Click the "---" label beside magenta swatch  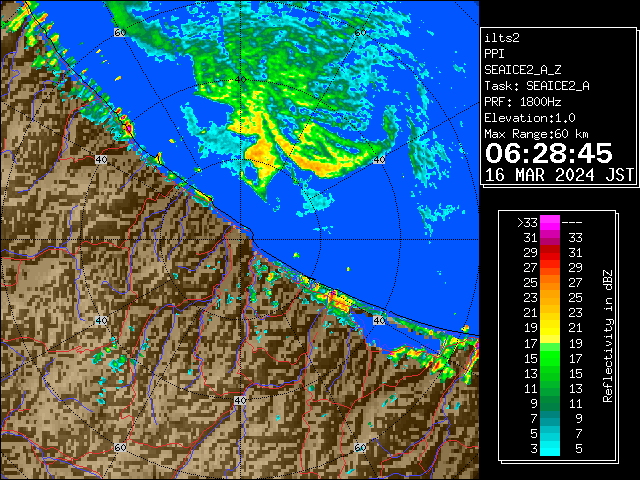pyautogui.click(x=572, y=223)
